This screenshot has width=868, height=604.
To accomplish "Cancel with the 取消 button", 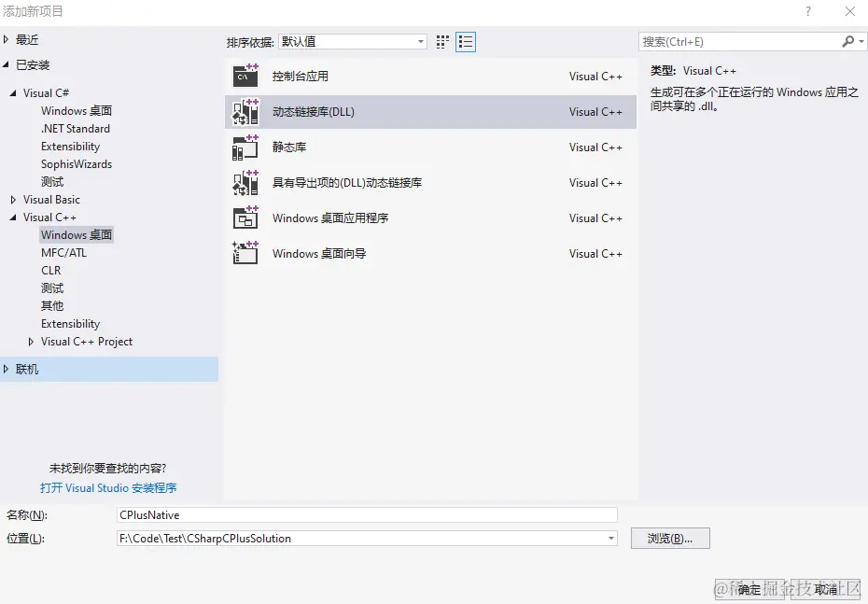I will 826,590.
